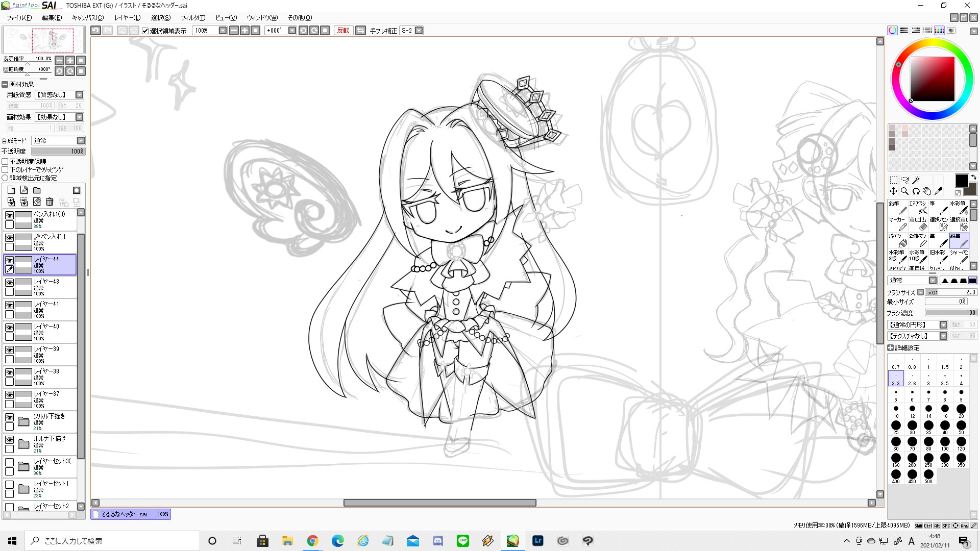The width and height of the screenshot is (980, 551).
Task: Open the 用紙質感 texture dropdown
Action: 79,95
